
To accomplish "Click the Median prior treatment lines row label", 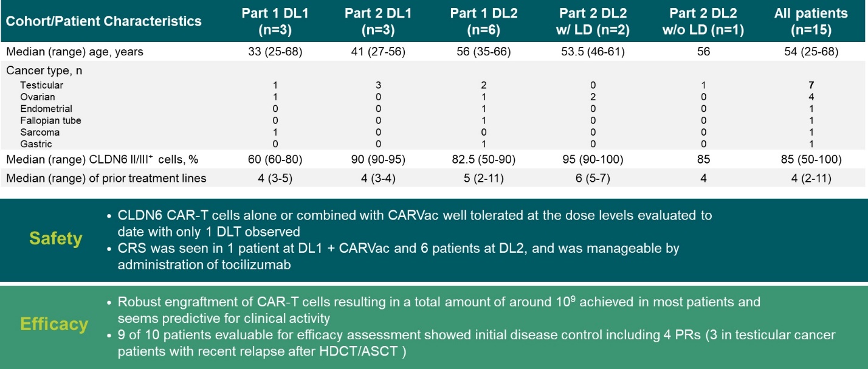I will (x=106, y=178).
